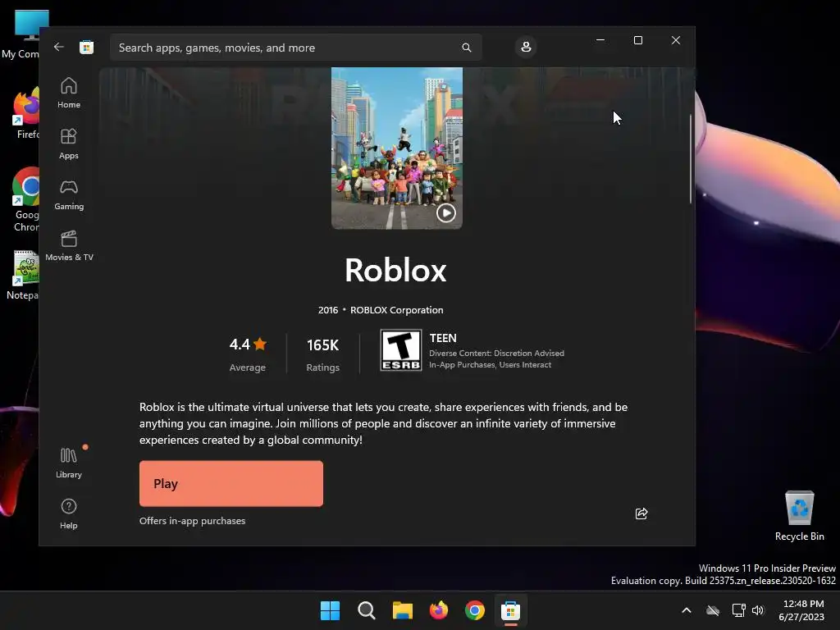Open the Apps section in the sidebar
This screenshot has height=630, width=840.
coord(69,144)
